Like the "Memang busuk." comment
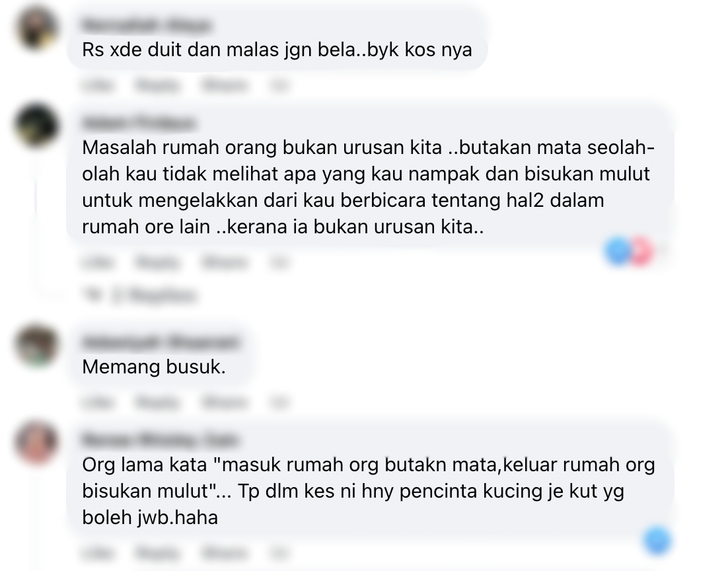 (98, 402)
